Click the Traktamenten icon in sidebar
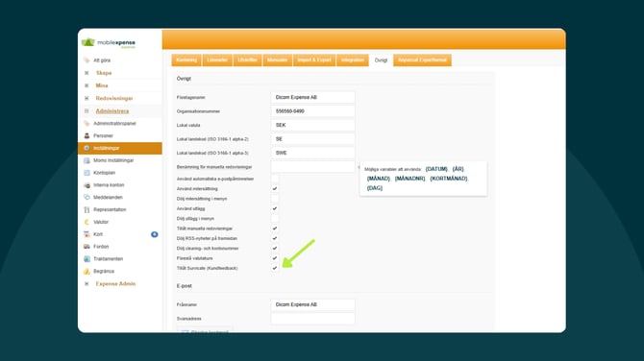Viewport: 644px width, 361px height. (x=87, y=259)
